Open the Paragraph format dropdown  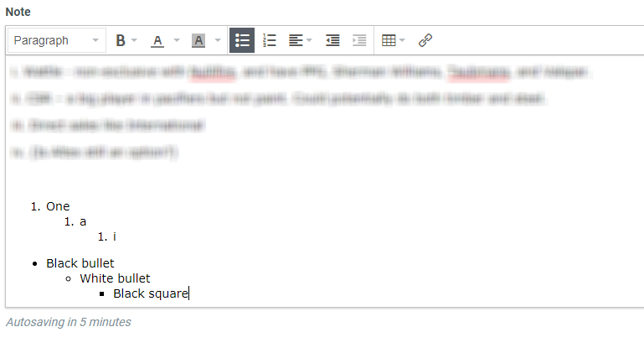point(57,40)
